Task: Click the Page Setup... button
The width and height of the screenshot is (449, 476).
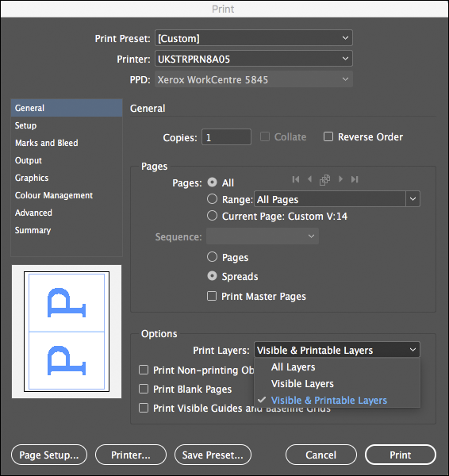Action: click(49, 455)
